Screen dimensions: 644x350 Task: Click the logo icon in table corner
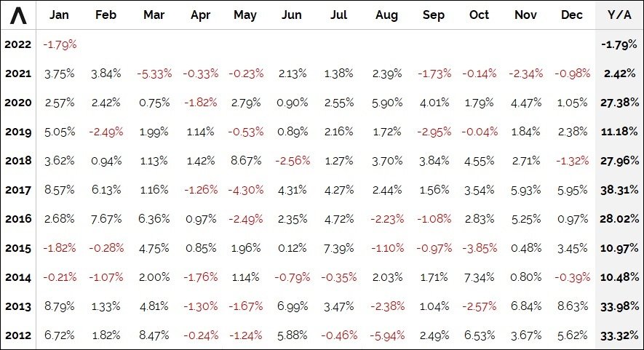pyautogui.click(x=17, y=15)
